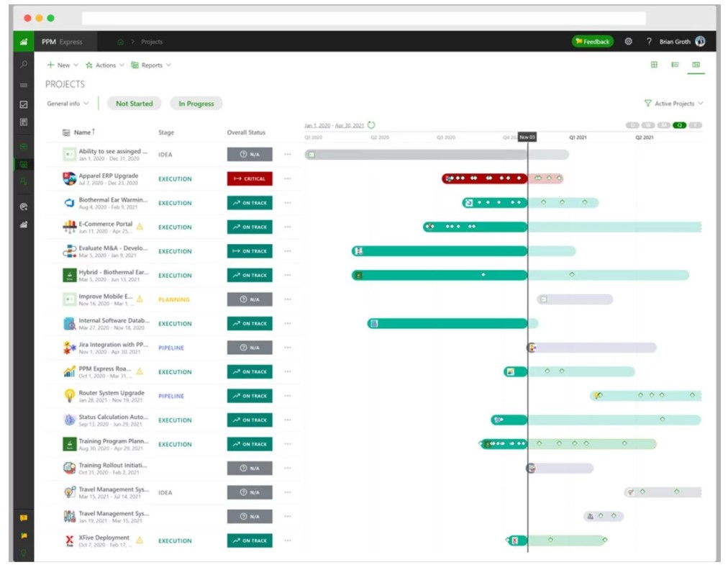Select the D day timescale pill

click(632, 125)
